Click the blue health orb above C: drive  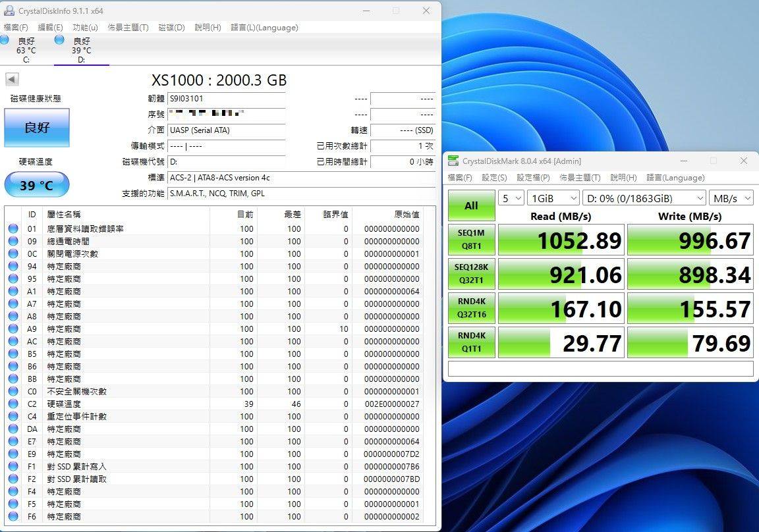tap(5, 40)
